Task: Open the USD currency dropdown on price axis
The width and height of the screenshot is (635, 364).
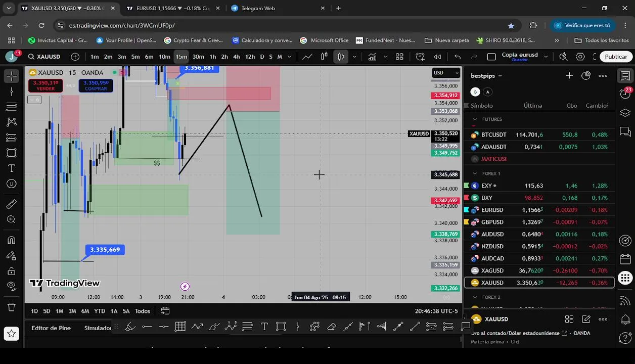Action: click(446, 73)
